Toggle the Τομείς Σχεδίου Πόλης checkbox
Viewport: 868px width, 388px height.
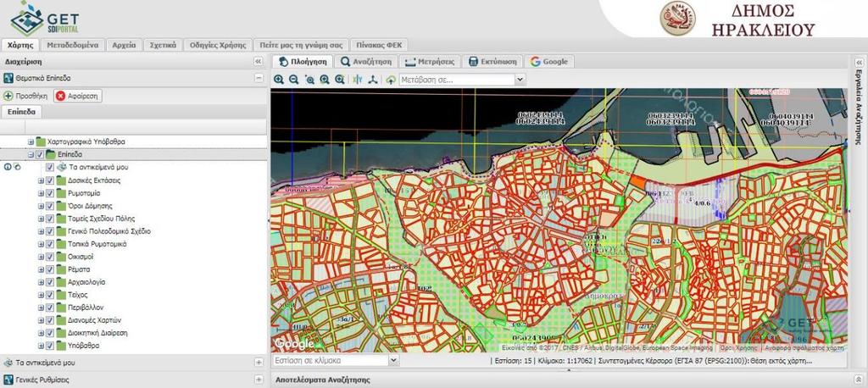[x=50, y=218]
